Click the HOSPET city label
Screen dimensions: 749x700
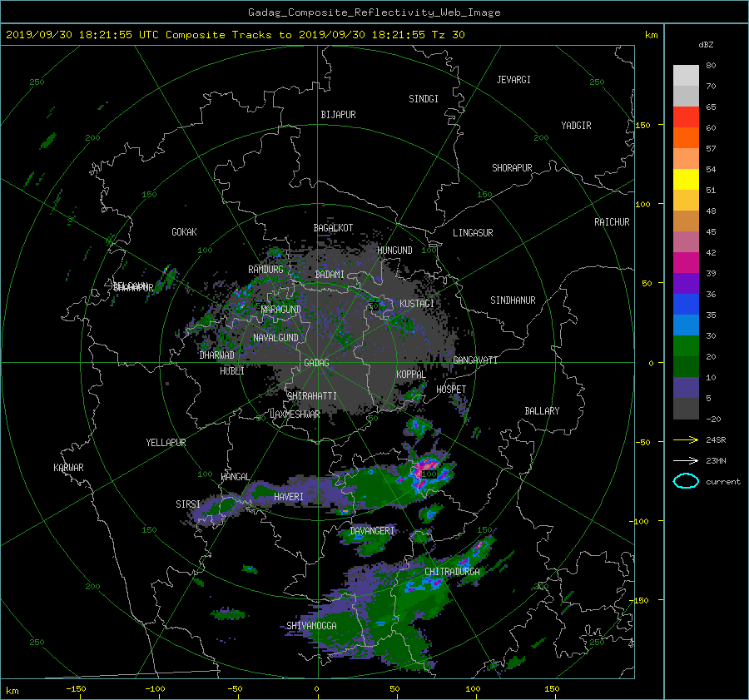(451, 390)
